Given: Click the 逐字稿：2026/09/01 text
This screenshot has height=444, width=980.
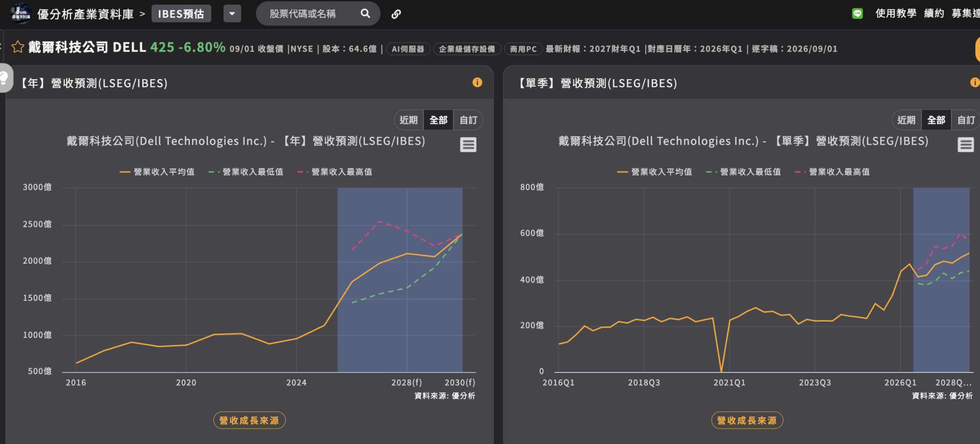Looking at the screenshot, I should click(x=795, y=49).
